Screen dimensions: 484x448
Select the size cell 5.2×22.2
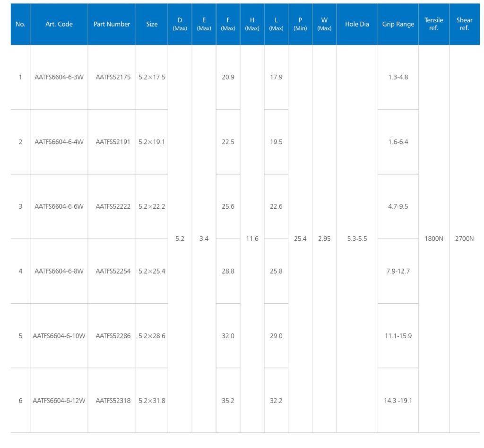tap(152, 206)
